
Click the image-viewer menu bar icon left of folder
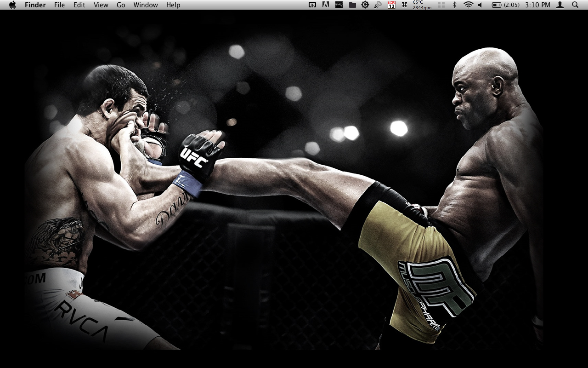(339, 5)
